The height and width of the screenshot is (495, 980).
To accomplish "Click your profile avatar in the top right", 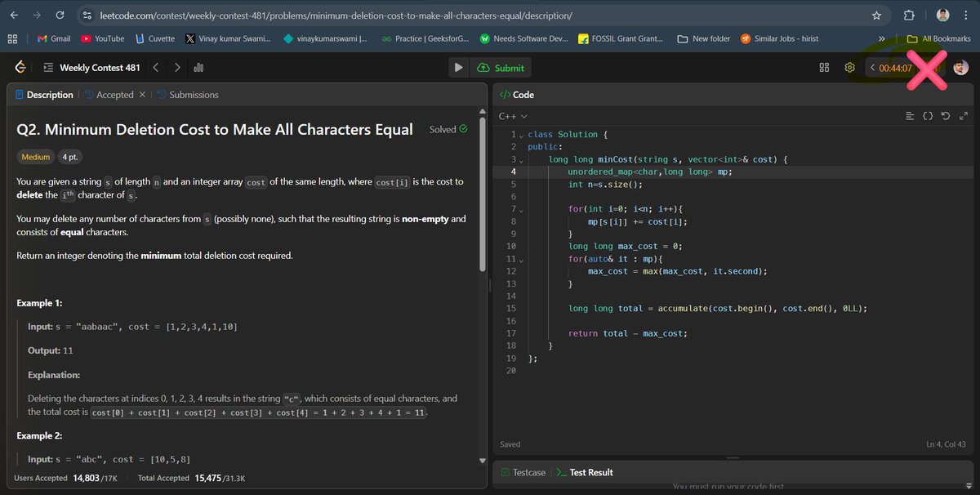I will tap(960, 67).
